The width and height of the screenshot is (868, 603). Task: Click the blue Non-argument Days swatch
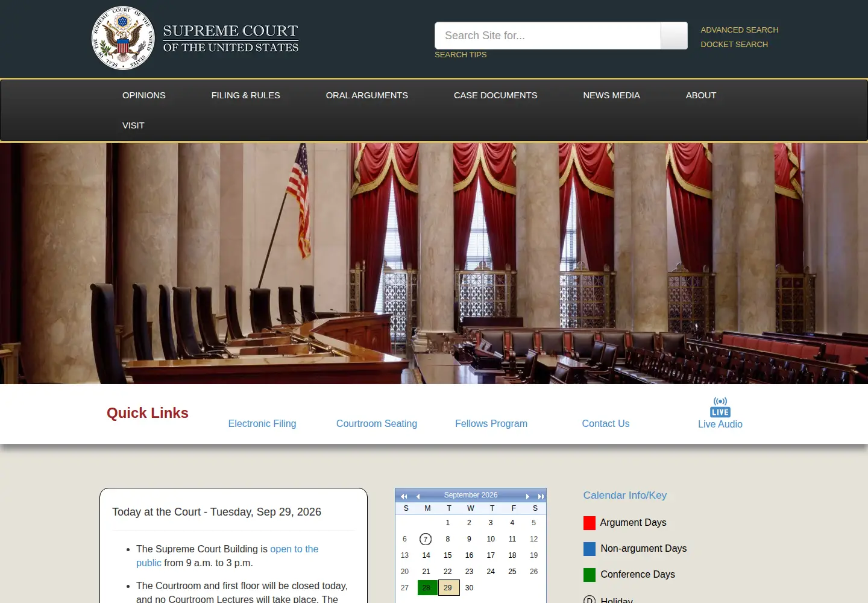pos(589,549)
